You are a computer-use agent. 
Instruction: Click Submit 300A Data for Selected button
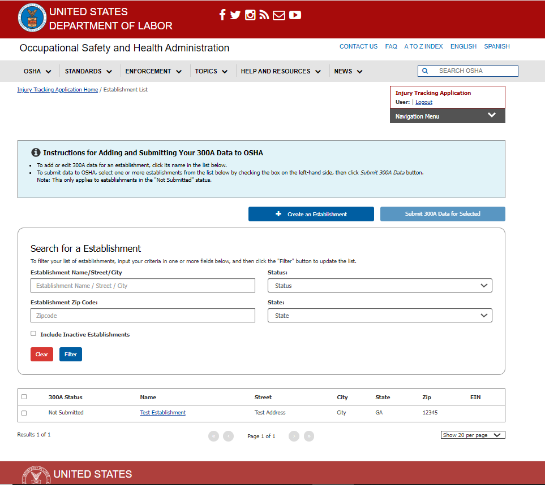click(x=442, y=214)
